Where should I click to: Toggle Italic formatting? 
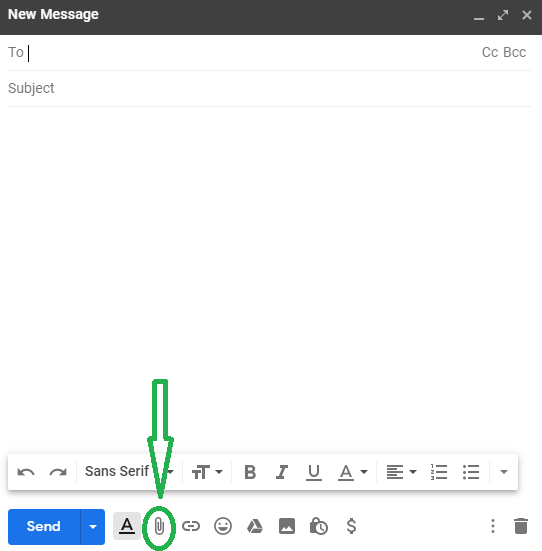[282, 472]
